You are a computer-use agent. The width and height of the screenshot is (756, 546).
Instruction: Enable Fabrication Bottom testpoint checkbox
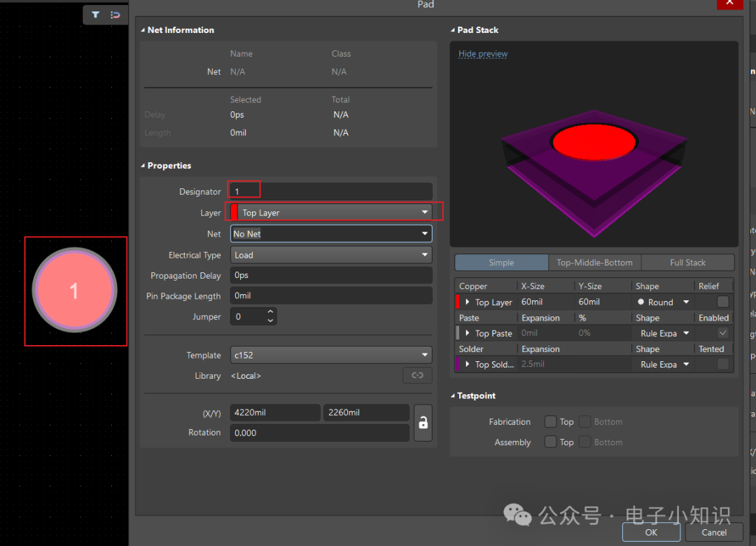(584, 421)
